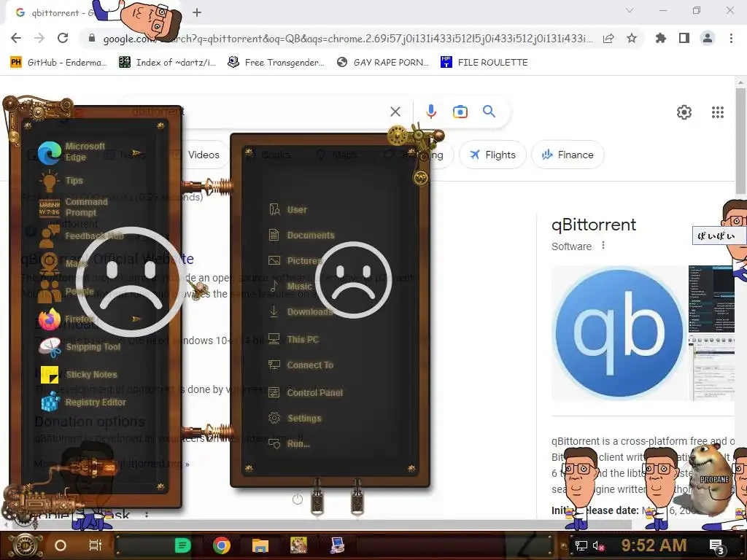Go back in Chrome

tap(16, 38)
